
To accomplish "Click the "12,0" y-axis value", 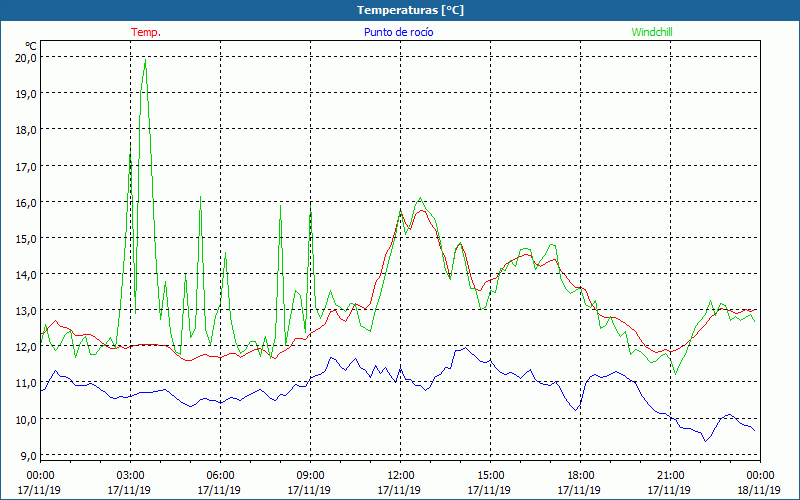I will point(26,346).
